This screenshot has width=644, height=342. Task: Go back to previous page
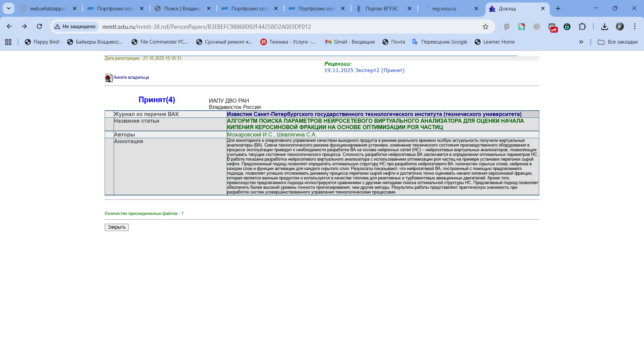pyautogui.click(x=9, y=26)
